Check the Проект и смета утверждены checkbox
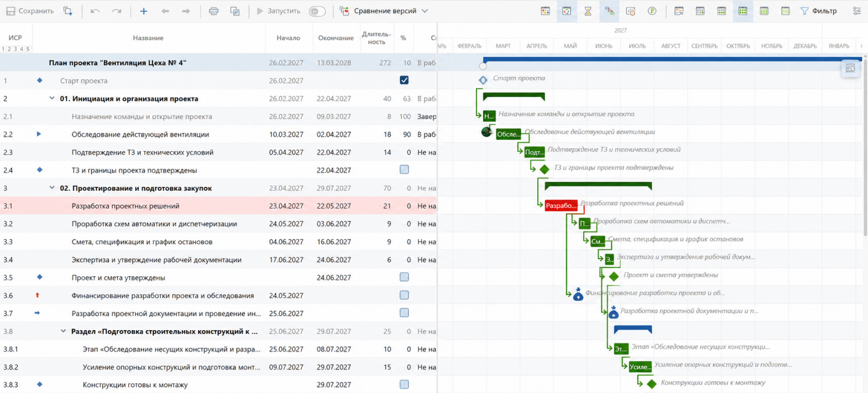The height and width of the screenshot is (393, 868). [405, 277]
